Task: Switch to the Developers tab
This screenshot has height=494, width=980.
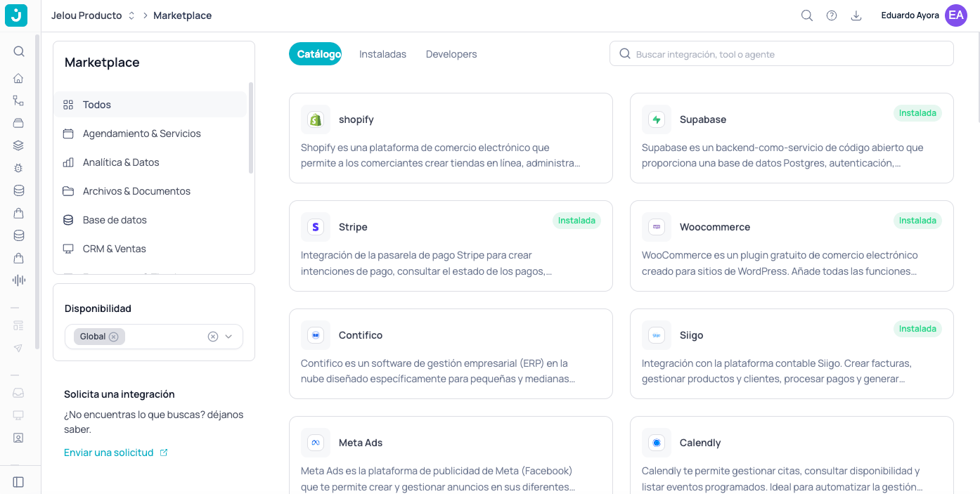Action: click(451, 54)
